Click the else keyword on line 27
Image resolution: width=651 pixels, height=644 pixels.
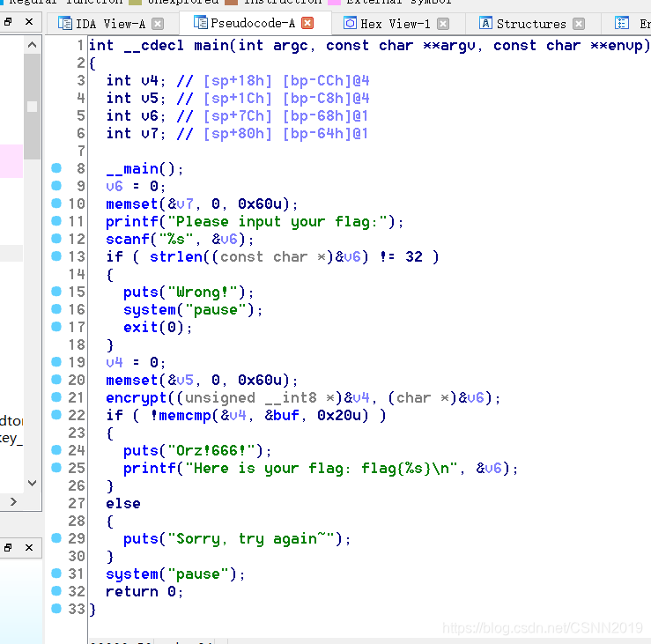pos(123,504)
